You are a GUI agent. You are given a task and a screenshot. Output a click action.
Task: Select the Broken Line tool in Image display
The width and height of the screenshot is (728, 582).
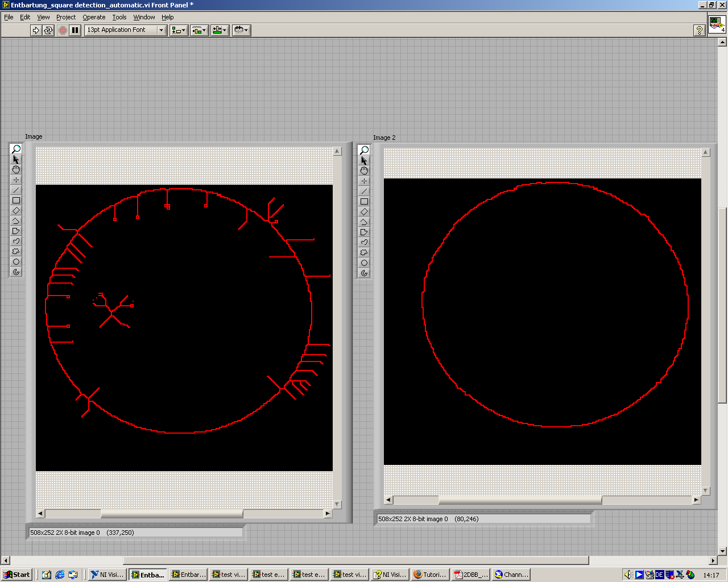coord(16,221)
